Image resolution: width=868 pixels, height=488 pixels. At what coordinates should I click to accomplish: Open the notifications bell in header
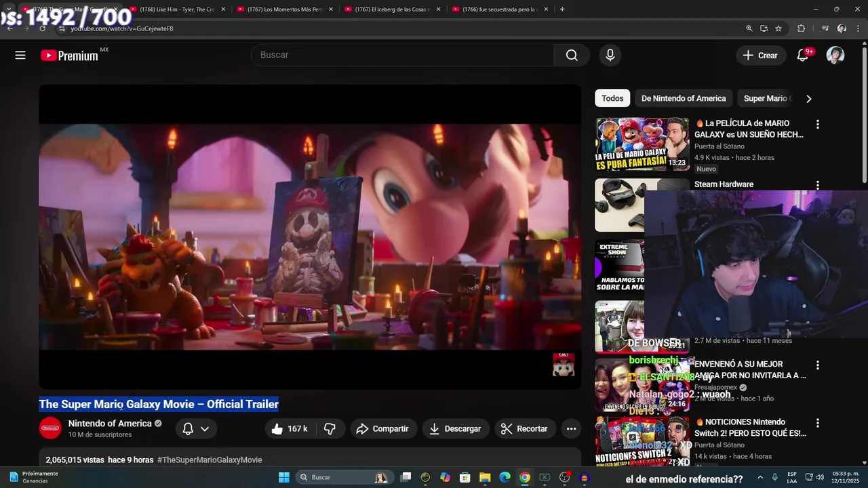pyautogui.click(x=803, y=56)
